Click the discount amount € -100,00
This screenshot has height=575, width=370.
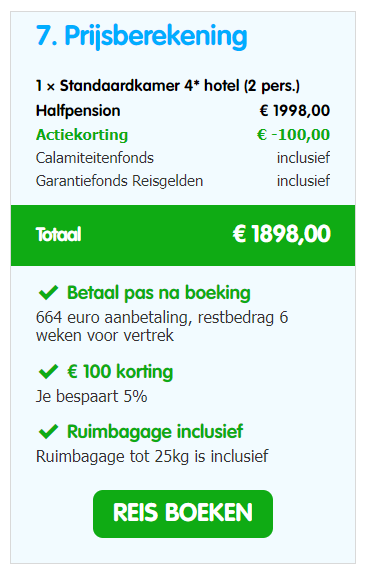pyautogui.click(x=293, y=135)
